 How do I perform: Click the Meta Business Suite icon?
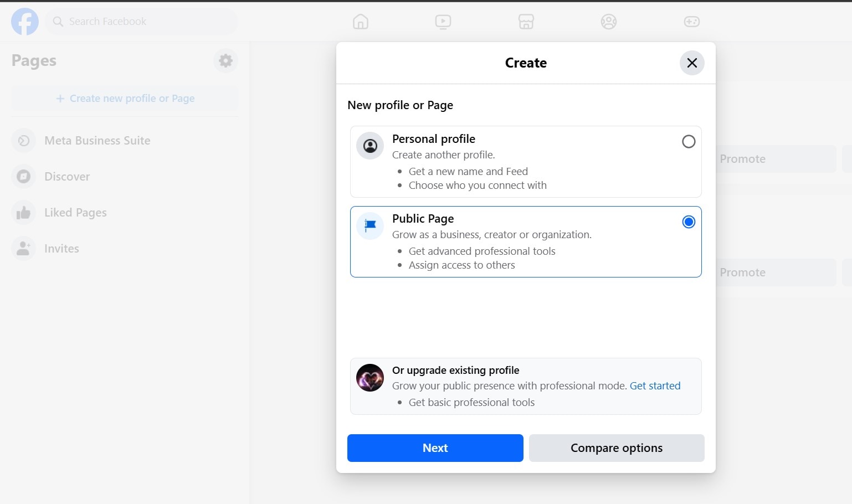[x=23, y=141]
